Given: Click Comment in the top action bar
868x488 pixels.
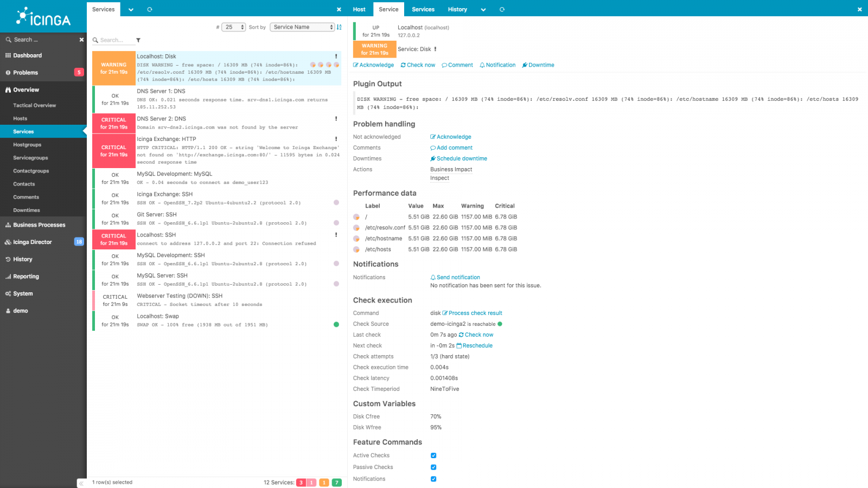Looking at the screenshot, I should (x=457, y=65).
